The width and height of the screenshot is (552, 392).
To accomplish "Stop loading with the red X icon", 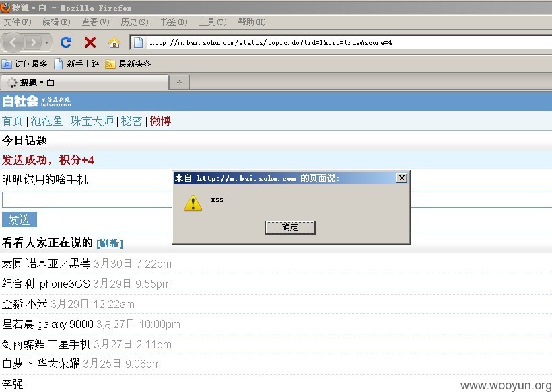I will coord(90,42).
